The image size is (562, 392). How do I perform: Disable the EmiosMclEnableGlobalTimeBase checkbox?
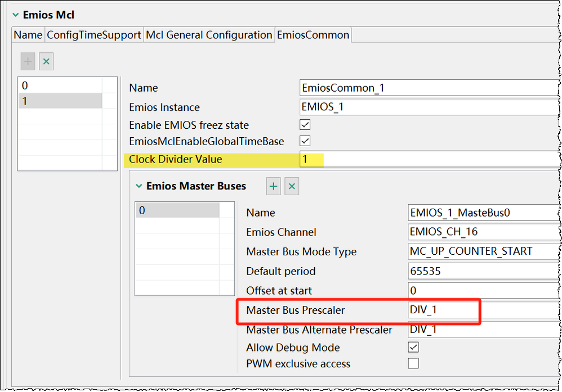[x=305, y=141]
